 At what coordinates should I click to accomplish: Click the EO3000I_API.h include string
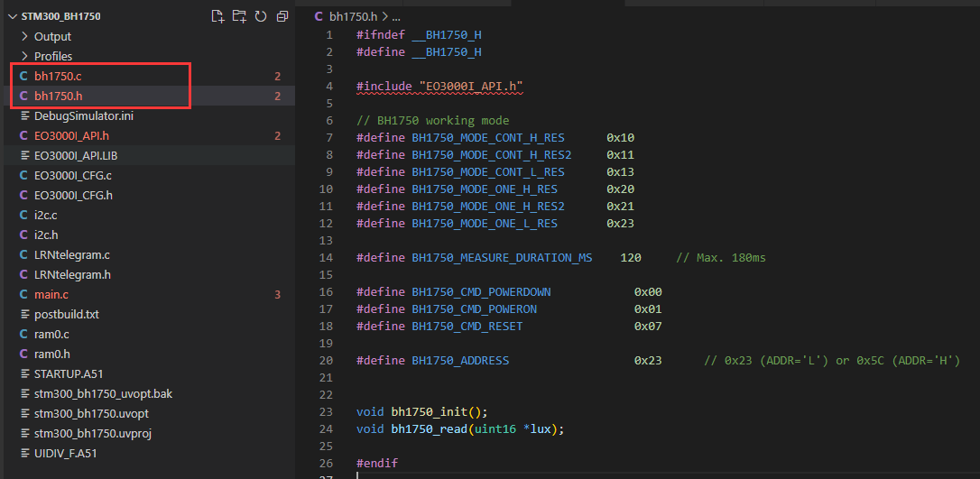470,87
